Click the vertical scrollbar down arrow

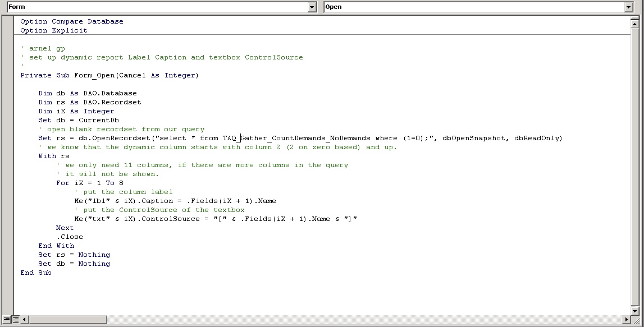(x=634, y=311)
